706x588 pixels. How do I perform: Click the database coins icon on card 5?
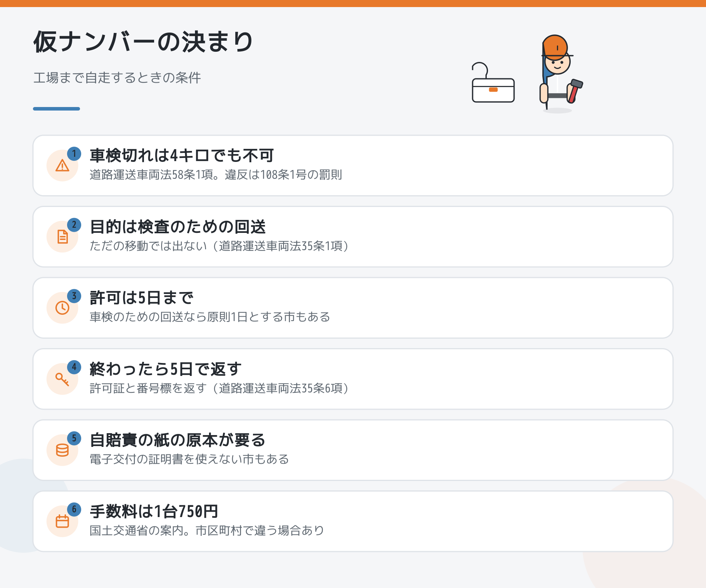(x=62, y=450)
